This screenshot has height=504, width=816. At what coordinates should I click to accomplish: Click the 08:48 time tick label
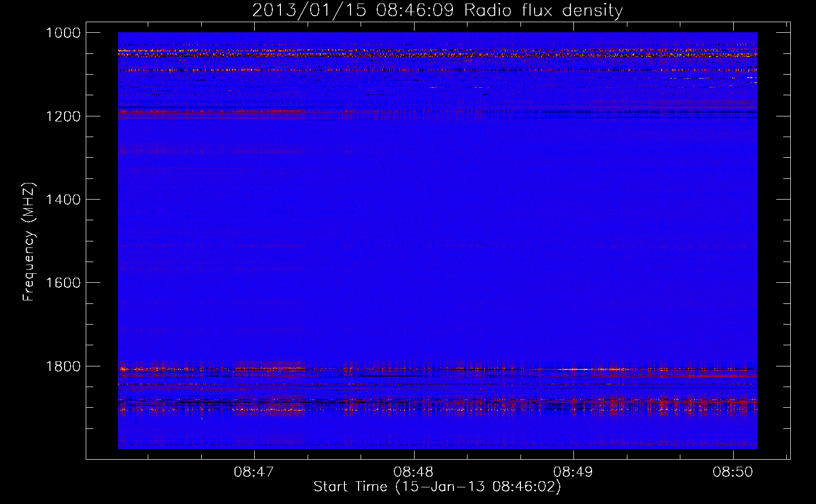(x=414, y=472)
